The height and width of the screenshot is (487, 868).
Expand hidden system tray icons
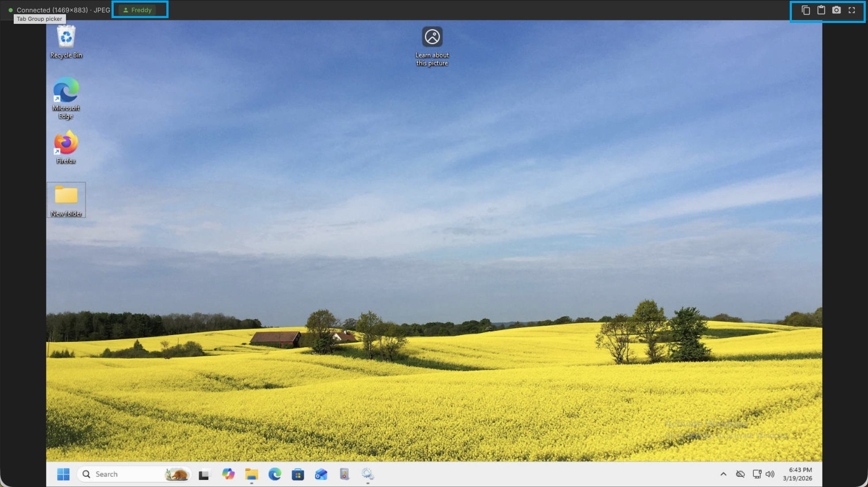coord(724,474)
